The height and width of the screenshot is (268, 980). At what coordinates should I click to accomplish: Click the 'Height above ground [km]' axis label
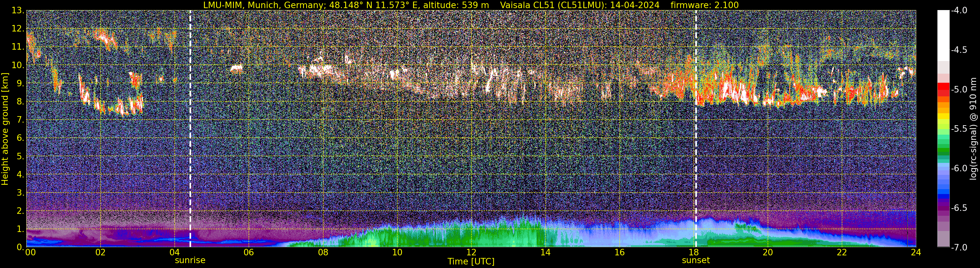point(5,129)
